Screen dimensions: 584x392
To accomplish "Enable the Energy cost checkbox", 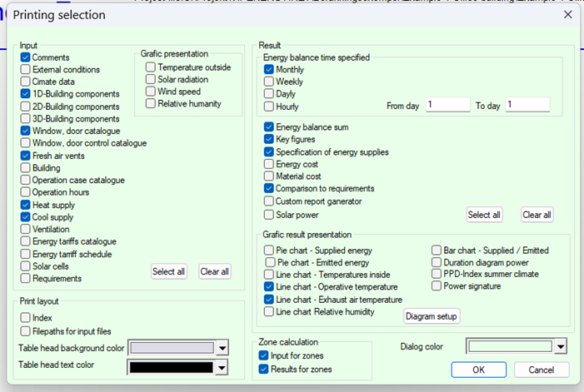I will 269,164.
